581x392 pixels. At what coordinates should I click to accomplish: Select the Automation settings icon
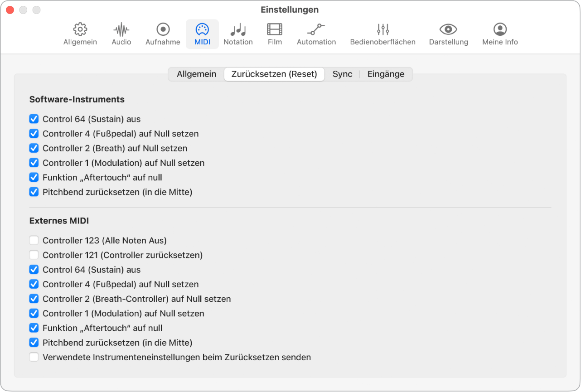tap(316, 34)
